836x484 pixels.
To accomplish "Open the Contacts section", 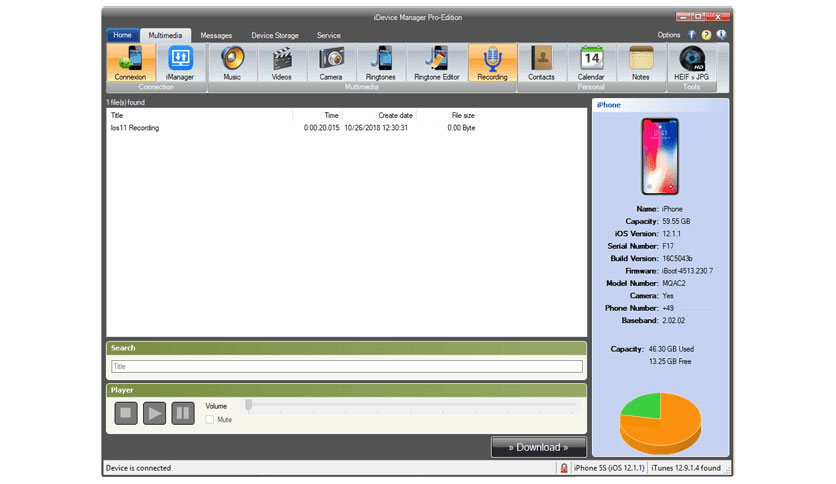I will click(x=541, y=62).
